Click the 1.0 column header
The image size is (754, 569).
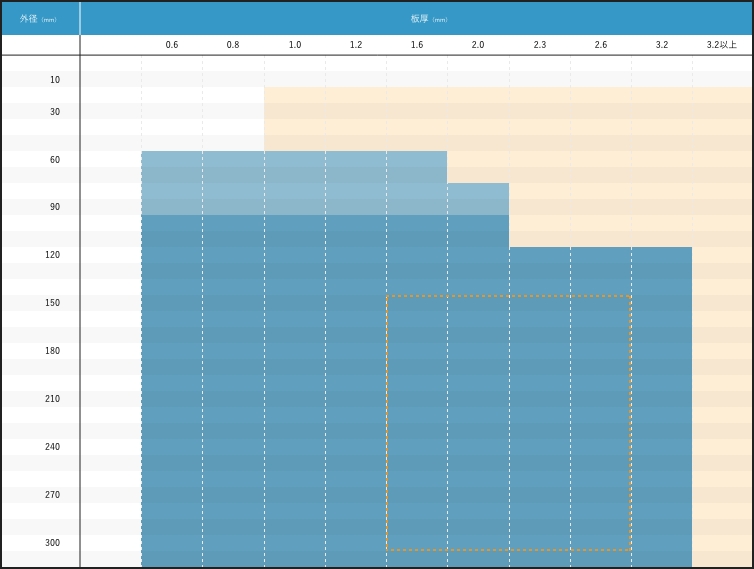295,45
